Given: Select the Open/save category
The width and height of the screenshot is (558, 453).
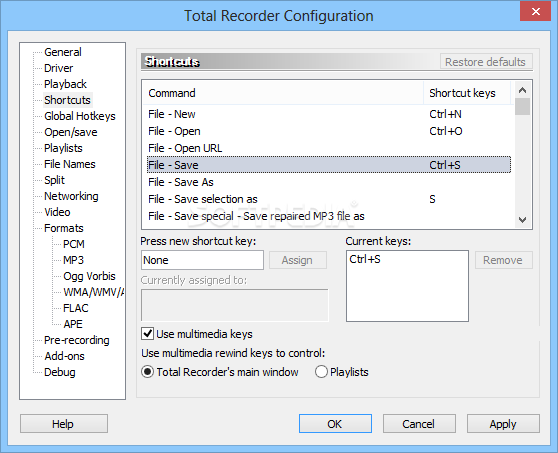Looking at the screenshot, I should coord(70,132).
